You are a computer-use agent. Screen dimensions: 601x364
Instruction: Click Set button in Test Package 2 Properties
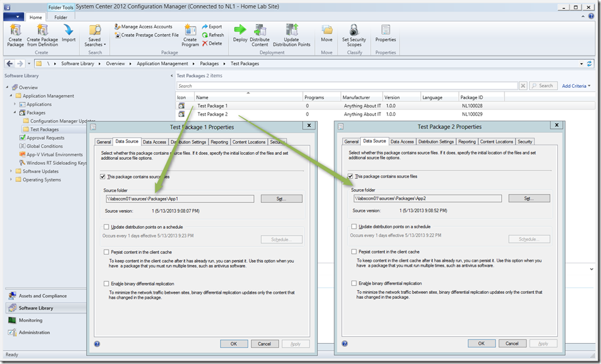(529, 198)
